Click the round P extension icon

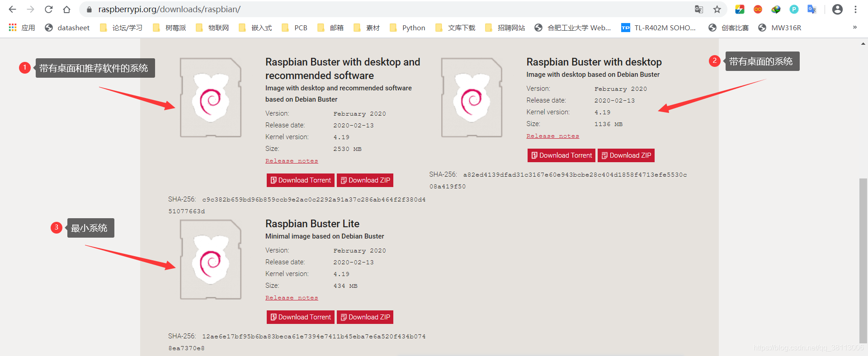click(794, 9)
